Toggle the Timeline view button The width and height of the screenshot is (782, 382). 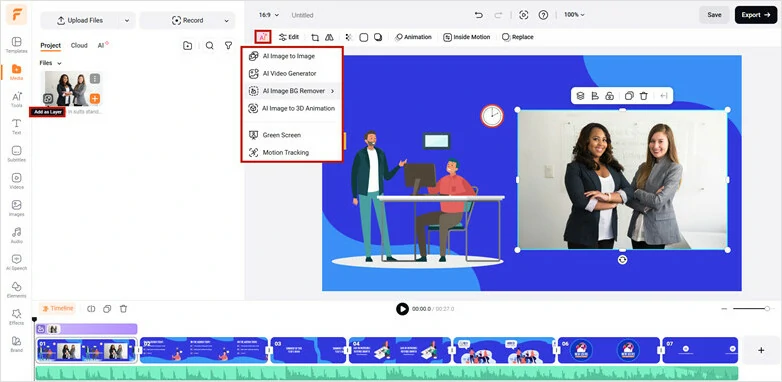[x=57, y=309]
